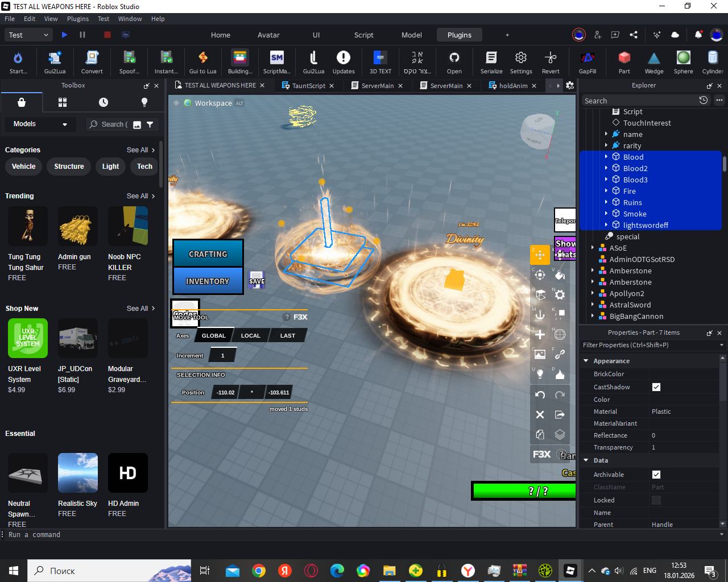The height and width of the screenshot is (582, 728).
Task: Select the F3X Paint bucket tool
Action: (560, 275)
